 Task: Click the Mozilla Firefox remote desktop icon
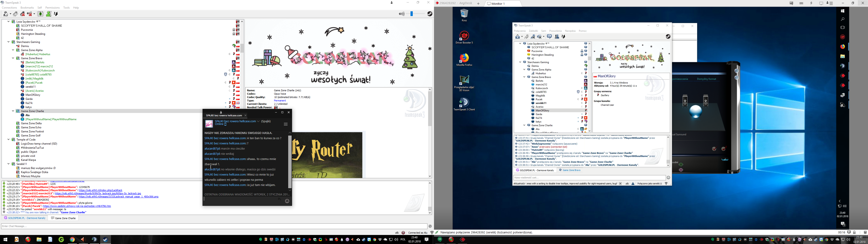point(464,58)
